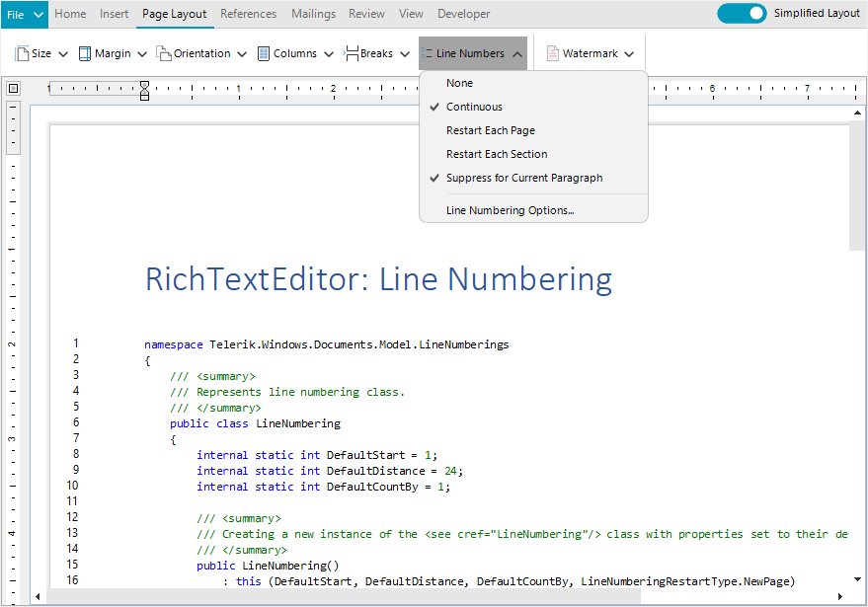This screenshot has width=868, height=607.
Task: Click the horizontal scrollbar thumb
Action: (x=344, y=596)
